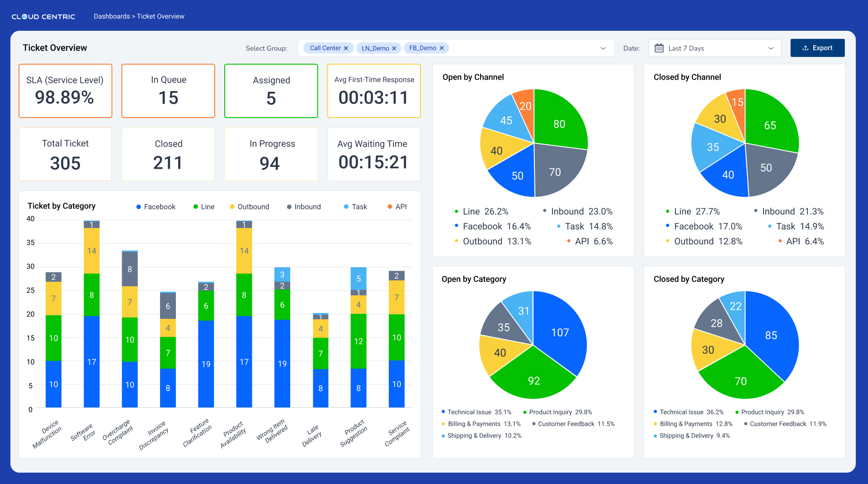Image resolution: width=868 pixels, height=484 pixels.
Task: Click the Software Error blue bar segment 17
Action: (x=92, y=362)
